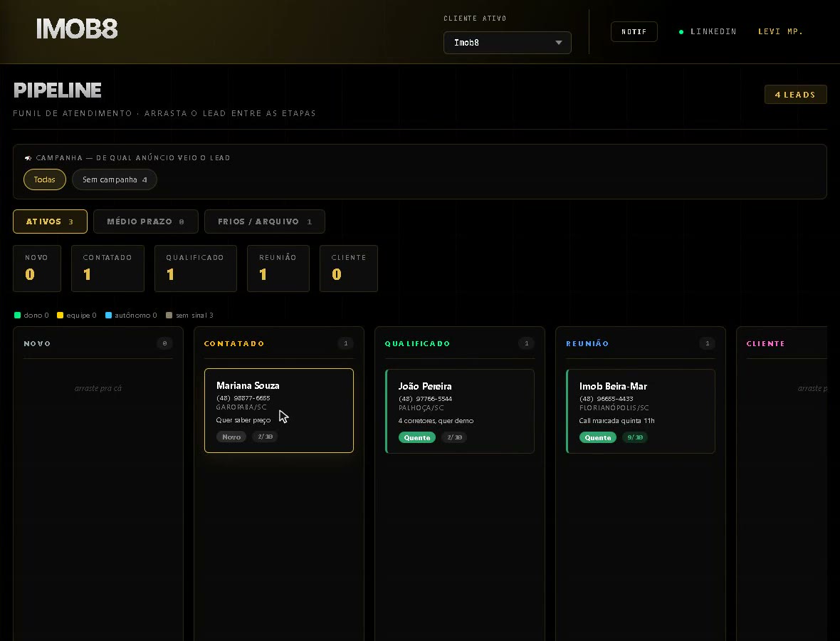Click the green LinkedIn status dot

(x=681, y=32)
